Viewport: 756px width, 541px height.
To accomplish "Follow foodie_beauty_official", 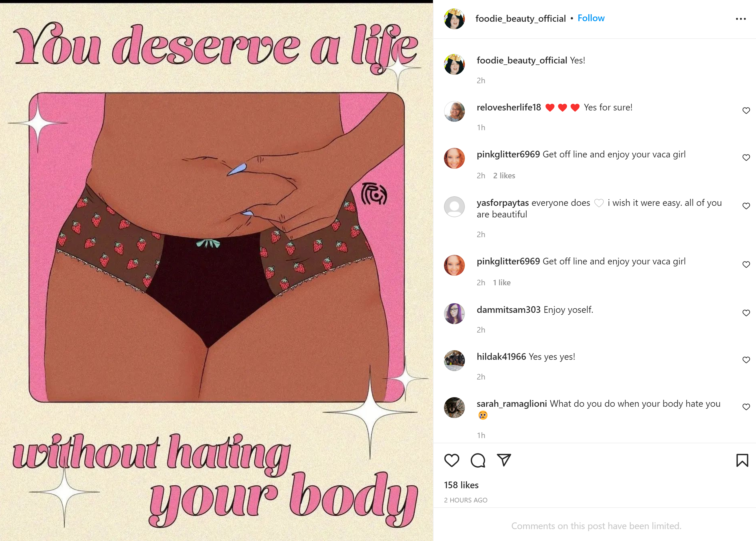I will tap(591, 18).
